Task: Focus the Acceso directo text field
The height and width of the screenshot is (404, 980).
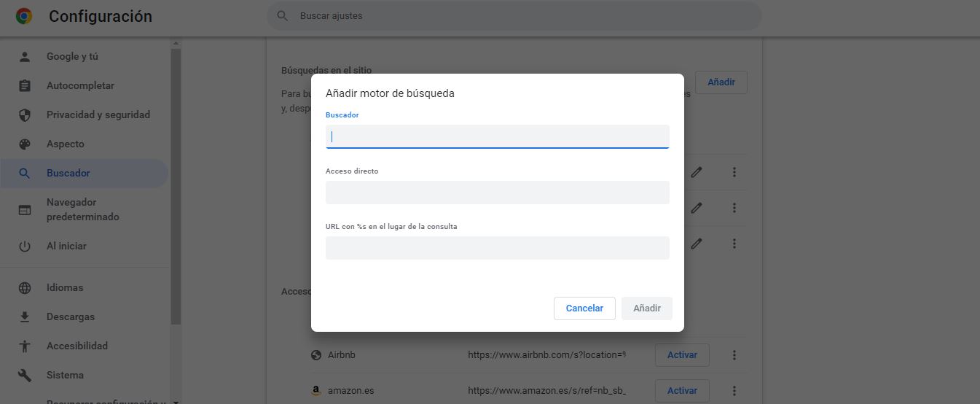Action: point(497,193)
